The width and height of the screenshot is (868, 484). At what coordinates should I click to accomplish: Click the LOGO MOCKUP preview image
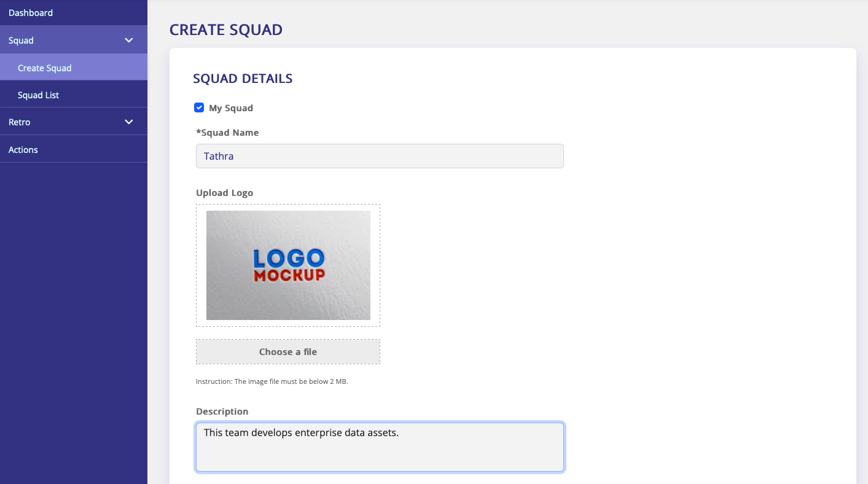pos(288,265)
